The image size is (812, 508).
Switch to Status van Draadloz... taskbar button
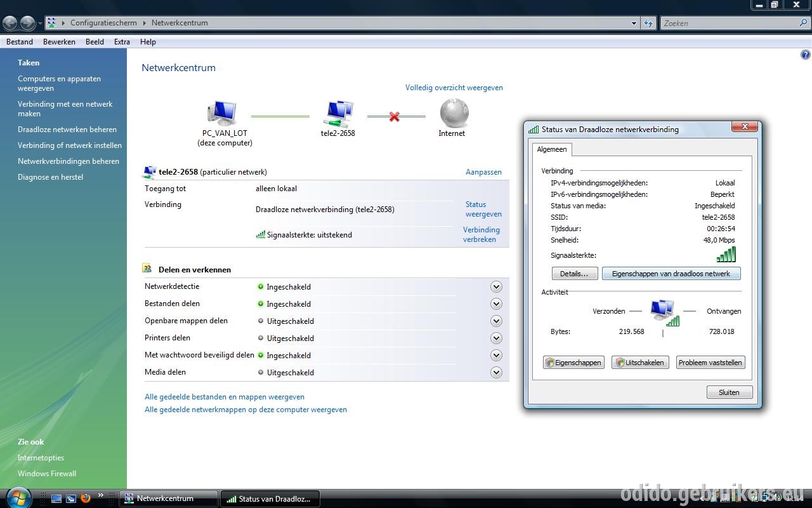(x=270, y=498)
